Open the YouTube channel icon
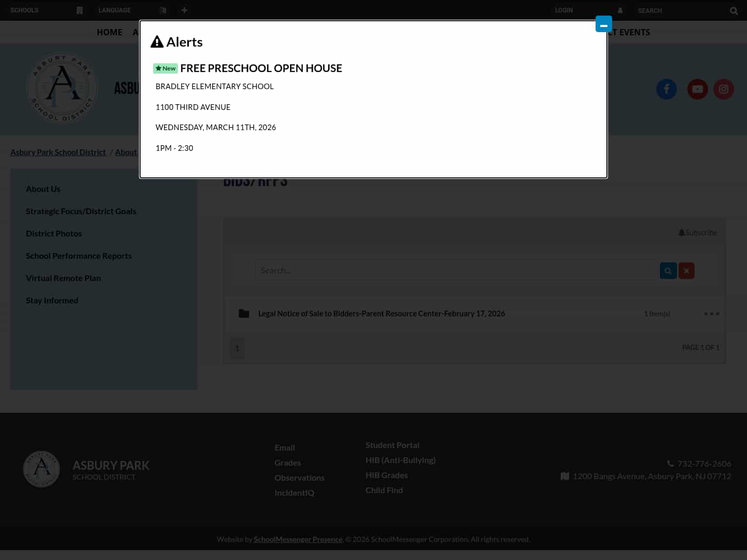Screen dimensions: 747x560 tap(698, 89)
